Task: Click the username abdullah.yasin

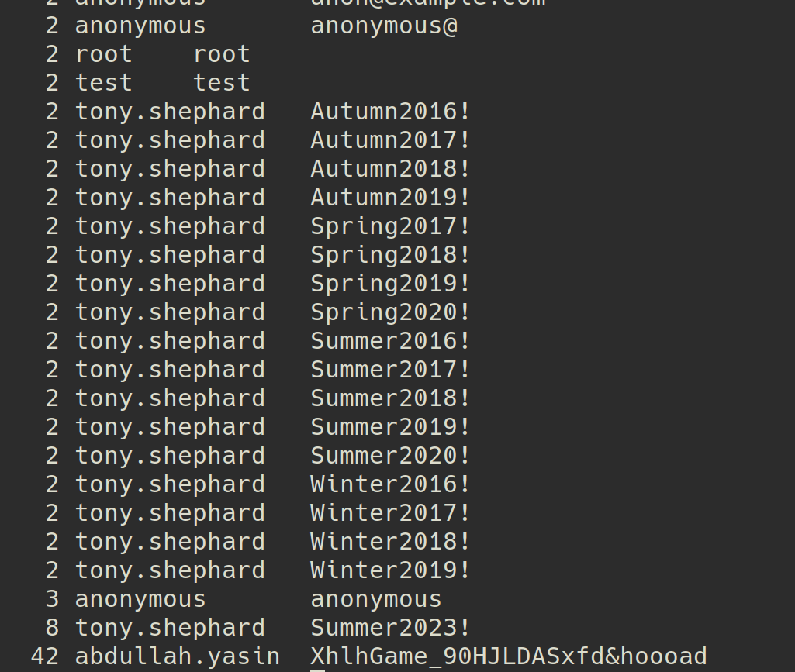Action: click(x=178, y=656)
